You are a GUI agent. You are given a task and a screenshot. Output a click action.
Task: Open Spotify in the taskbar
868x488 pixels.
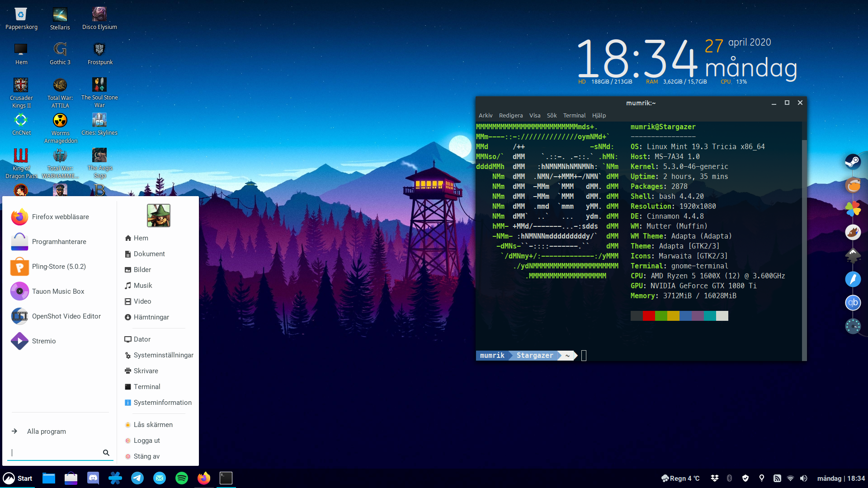pos(182,478)
